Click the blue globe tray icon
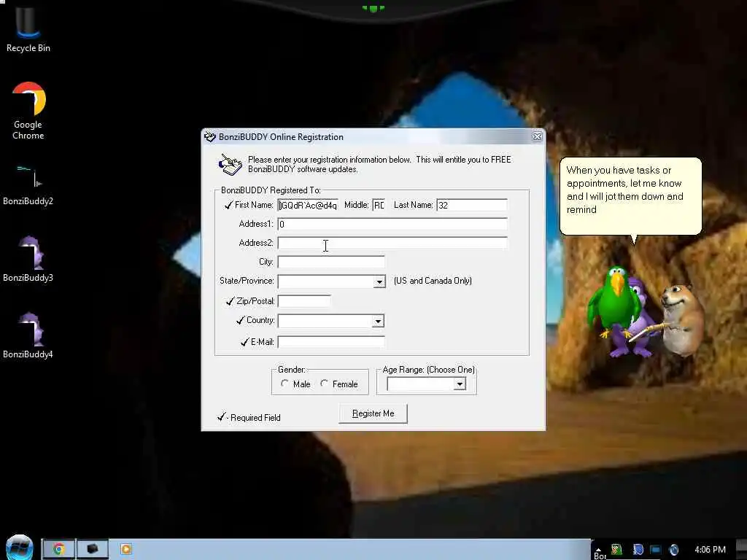Image resolution: width=747 pixels, height=560 pixels. (x=638, y=550)
